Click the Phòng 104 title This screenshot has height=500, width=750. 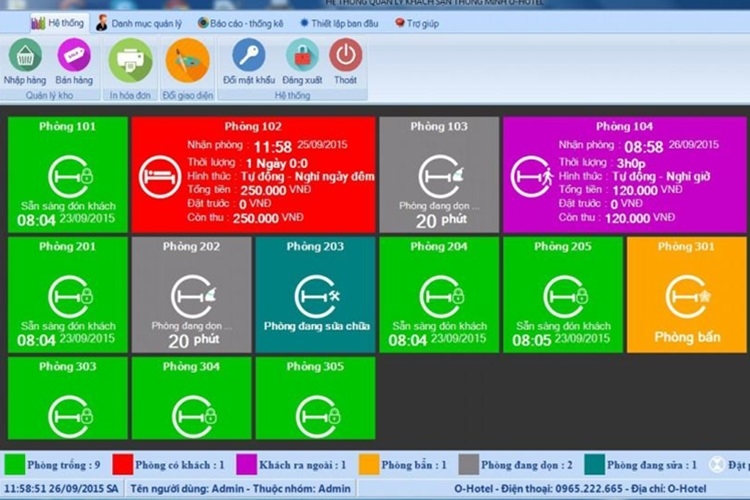click(624, 126)
